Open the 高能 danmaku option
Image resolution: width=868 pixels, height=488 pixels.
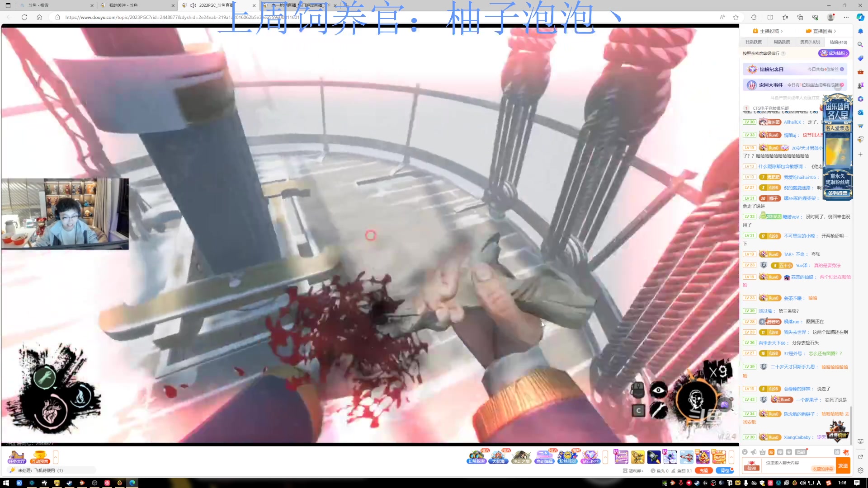click(801, 452)
